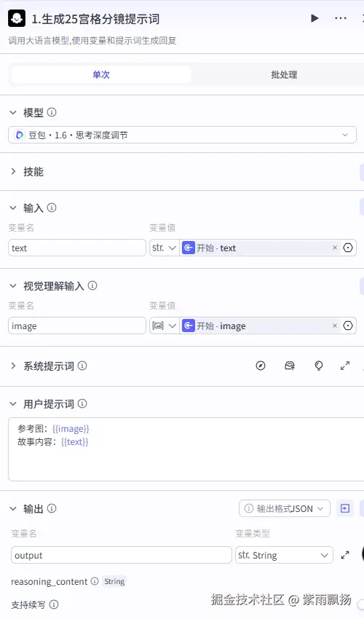Collapse the 用户提示词 section
The image size is (364, 619).
(13, 403)
